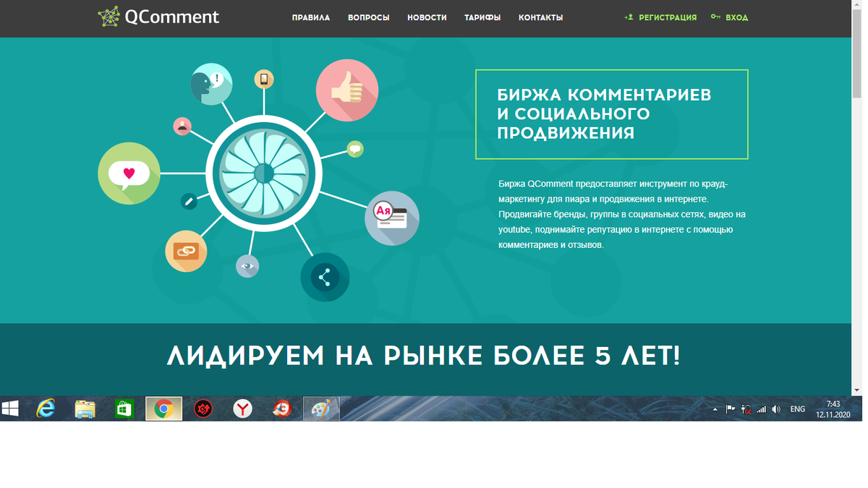Click the pink thumbs-up circle icon
868x488 pixels.
[x=347, y=90]
